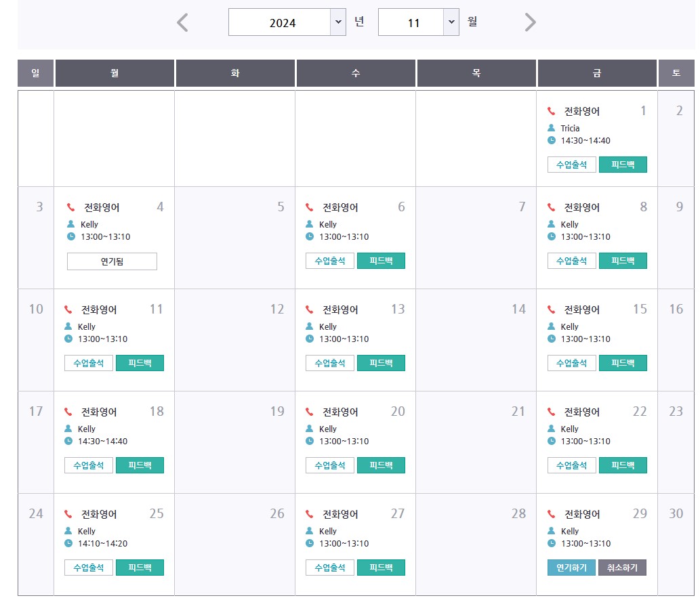Click 연기하기 to postpone November 29 lesson
This screenshot has height=598, width=700.
tap(571, 568)
